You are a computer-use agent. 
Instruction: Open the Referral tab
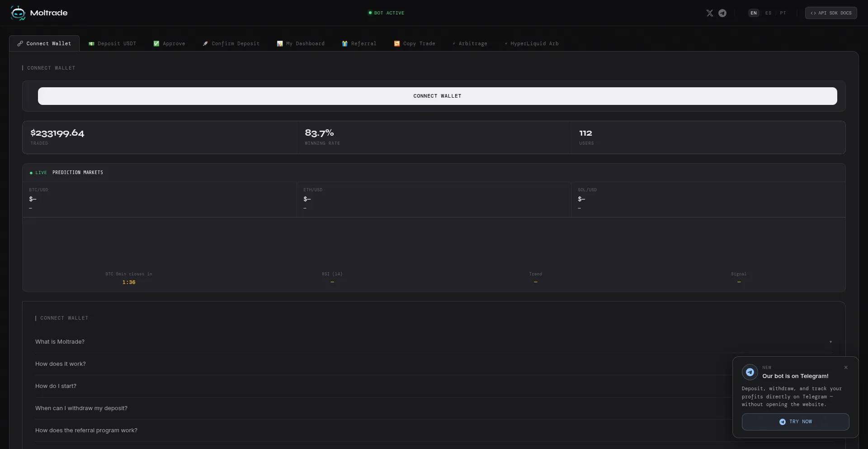[359, 43]
